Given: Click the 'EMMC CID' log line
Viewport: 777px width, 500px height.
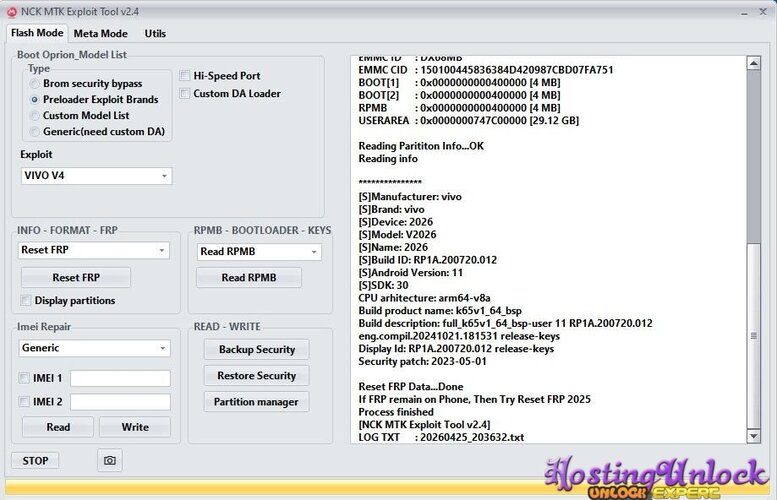Looking at the screenshot, I should pos(486,70).
